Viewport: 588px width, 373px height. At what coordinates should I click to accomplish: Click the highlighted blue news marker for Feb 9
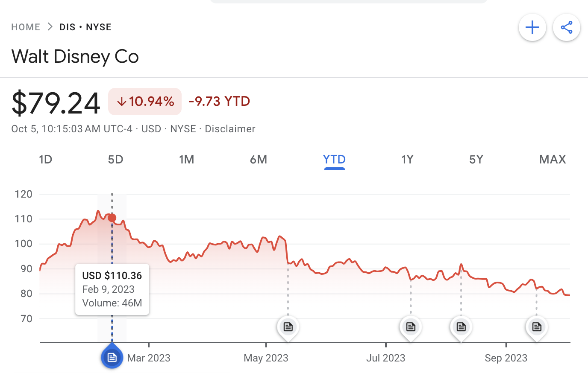pyautogui.click(x=112, y=357)
